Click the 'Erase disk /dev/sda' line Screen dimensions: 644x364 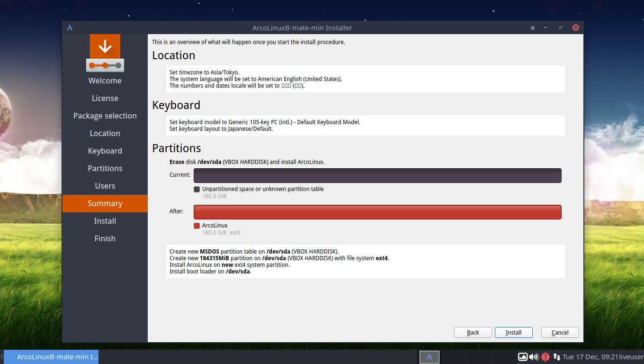point(247,162)
